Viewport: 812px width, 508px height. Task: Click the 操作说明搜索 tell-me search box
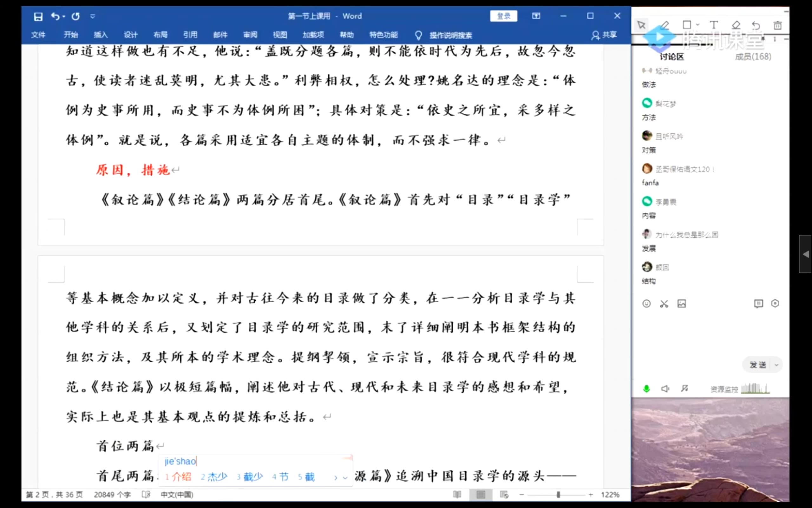(443, 35)
